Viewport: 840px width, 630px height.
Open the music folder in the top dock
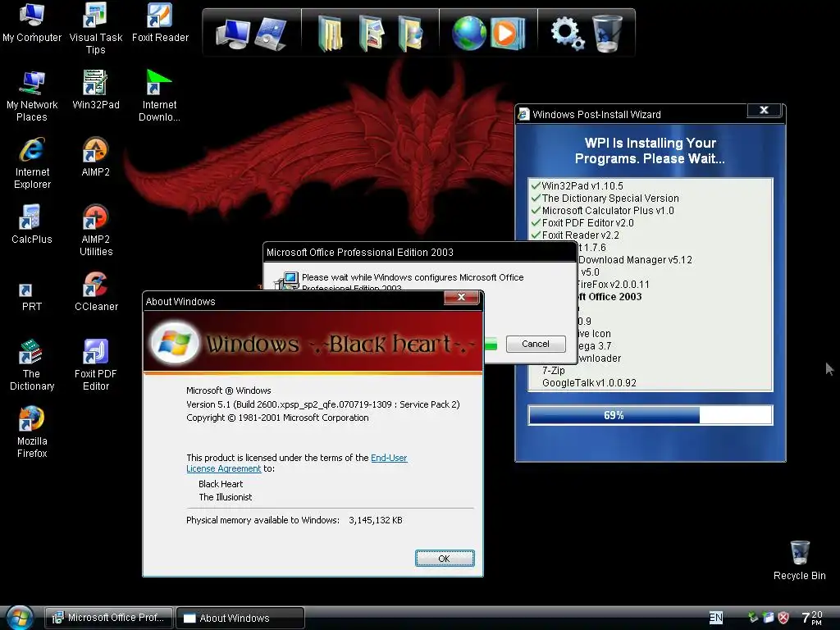(x=410, y=34)
